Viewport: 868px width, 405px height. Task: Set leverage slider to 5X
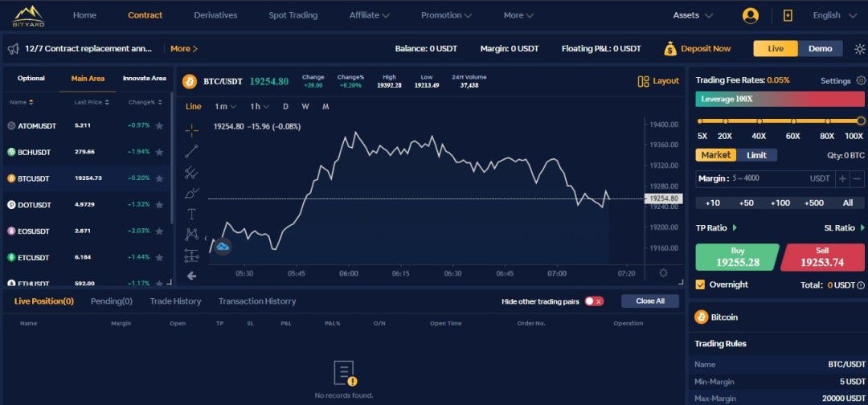click(x=700, y=121)
